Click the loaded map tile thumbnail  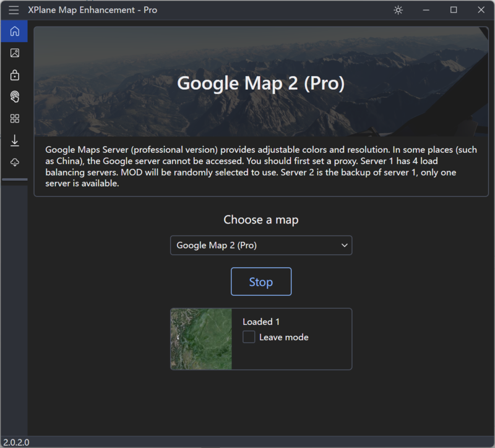[201, 339]
